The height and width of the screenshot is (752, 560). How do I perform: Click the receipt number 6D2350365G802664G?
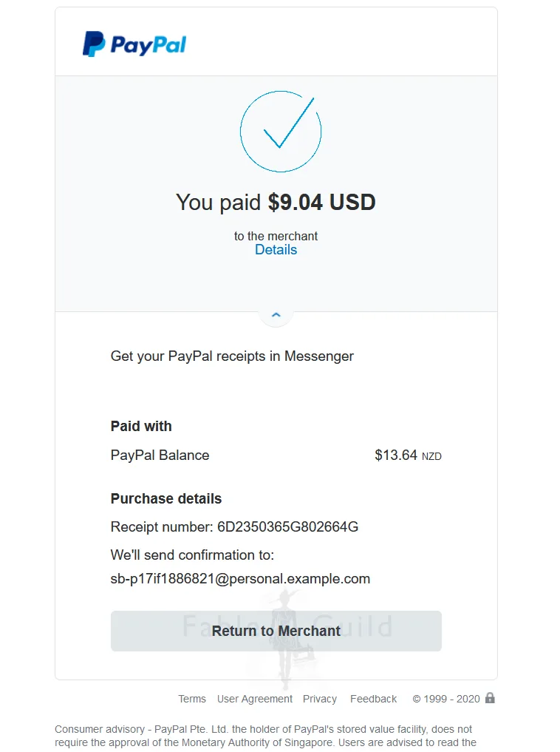click(287, 527)
